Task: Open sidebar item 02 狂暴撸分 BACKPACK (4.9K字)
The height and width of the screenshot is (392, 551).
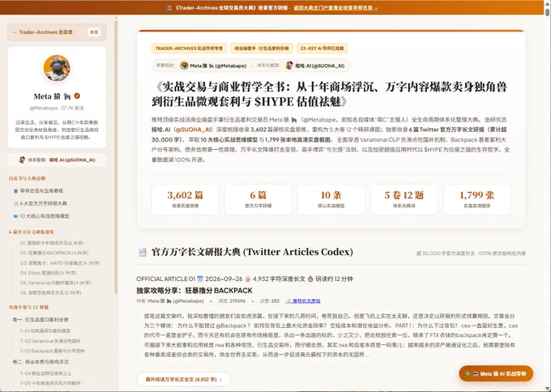Action: tap(54, 253)
